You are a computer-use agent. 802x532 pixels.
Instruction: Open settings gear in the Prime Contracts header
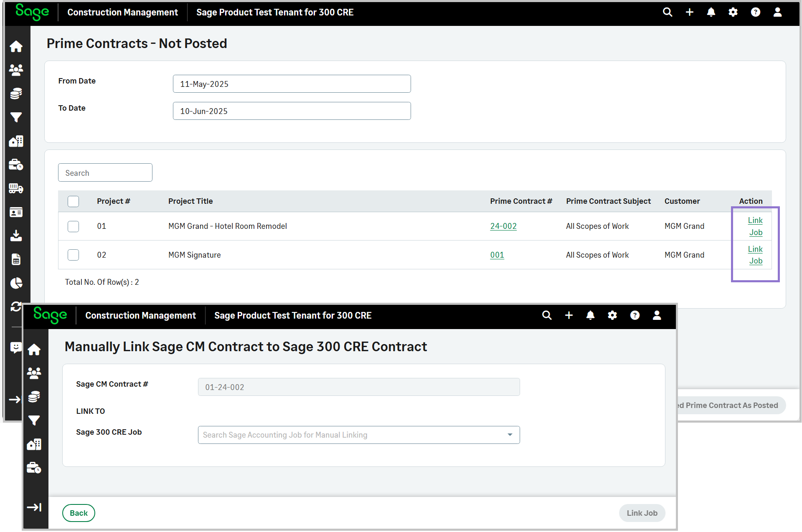pyautogui.click(x=733, y=12)
